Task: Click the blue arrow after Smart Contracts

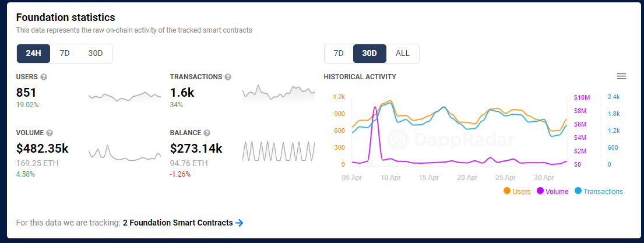Action: pyautogui.click(x=240, y=223)
